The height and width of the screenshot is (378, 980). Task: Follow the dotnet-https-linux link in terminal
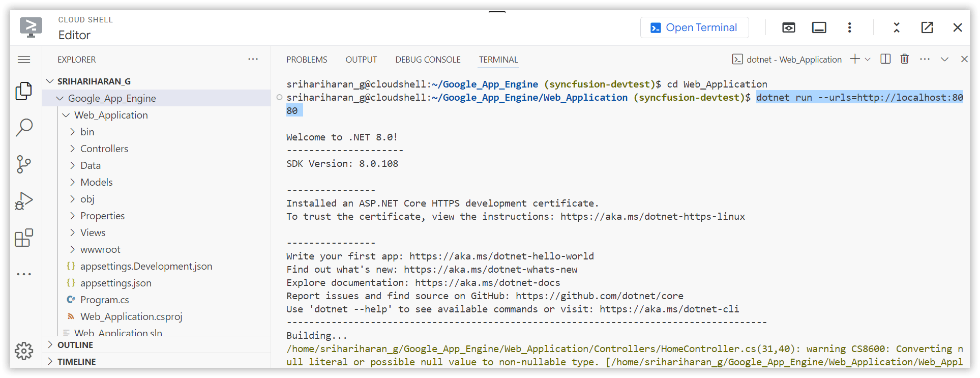652,217
